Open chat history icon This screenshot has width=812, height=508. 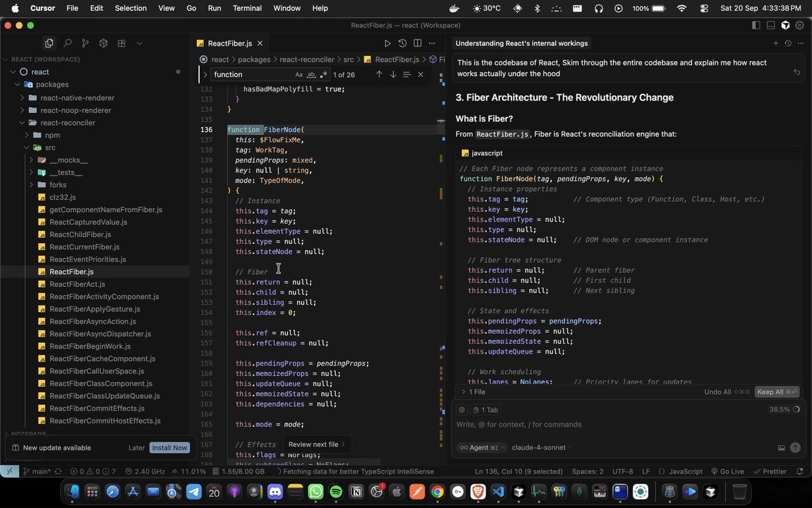tap(788, 43)
